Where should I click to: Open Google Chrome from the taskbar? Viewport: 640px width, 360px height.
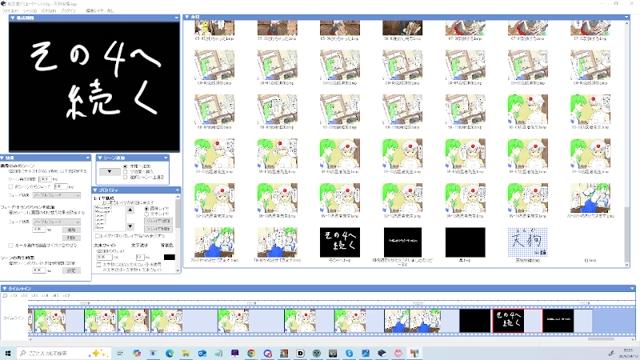pyautogui.click(x=251, y=353)
